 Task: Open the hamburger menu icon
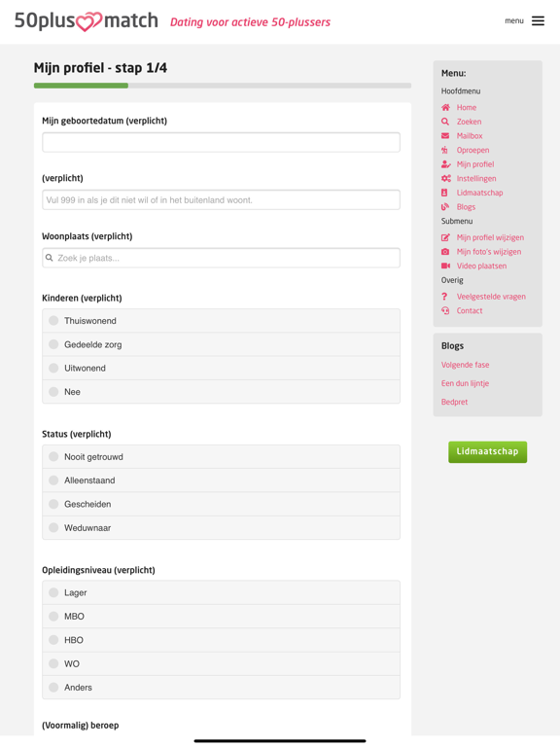coord(538,21)
